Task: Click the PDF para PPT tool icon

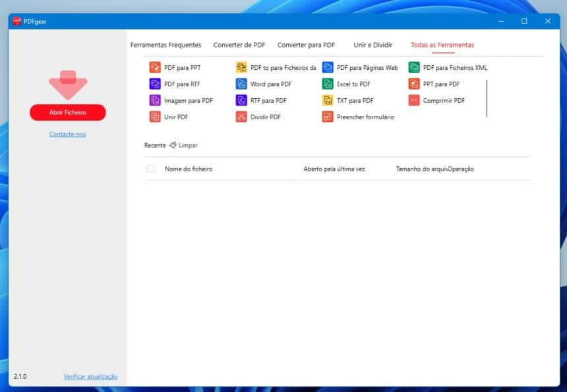Action: (155, 67)
